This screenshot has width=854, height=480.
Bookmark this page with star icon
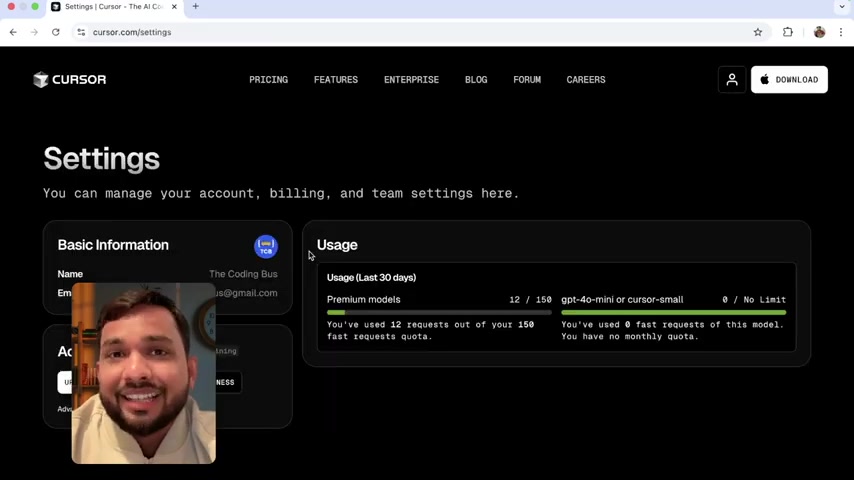(x=758, y=32)
